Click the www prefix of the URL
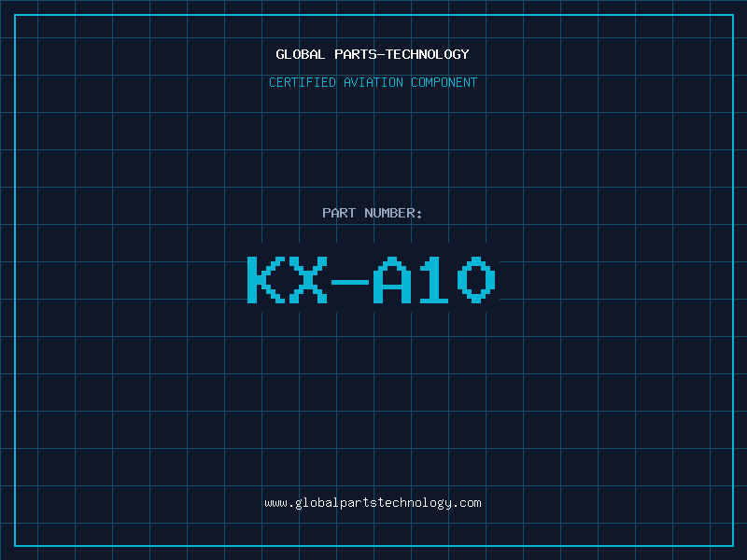 tap(275, 503)
